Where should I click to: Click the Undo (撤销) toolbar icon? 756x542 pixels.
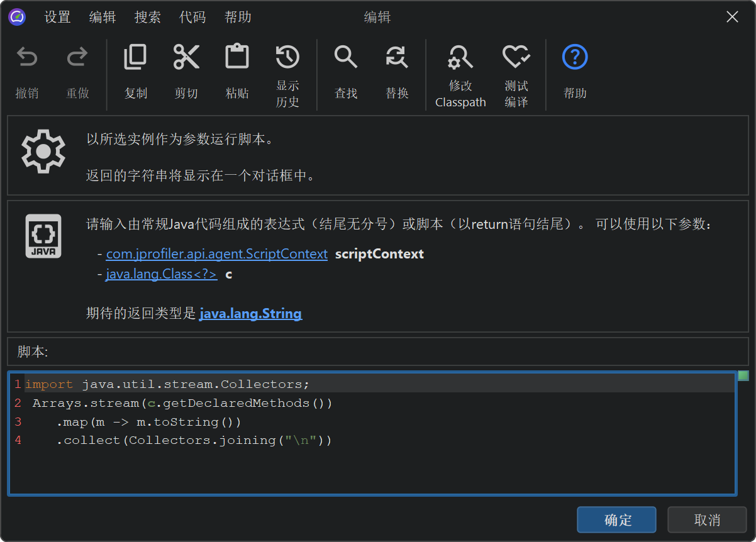click(x=27, y=58)
